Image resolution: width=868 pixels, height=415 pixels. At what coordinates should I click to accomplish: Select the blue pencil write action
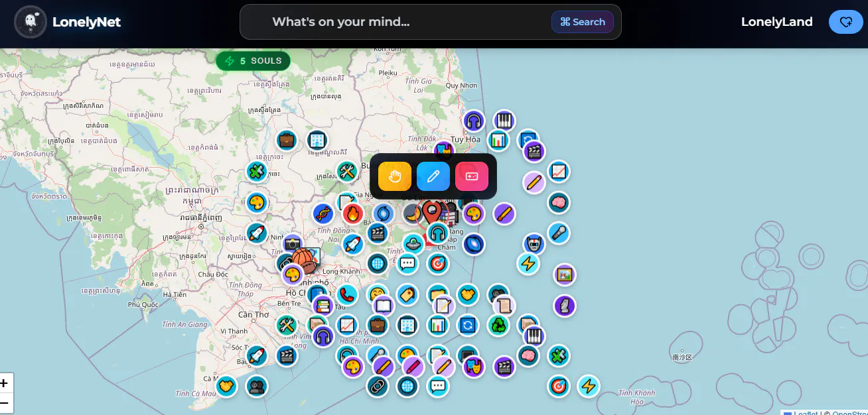(x=433, y=176)
